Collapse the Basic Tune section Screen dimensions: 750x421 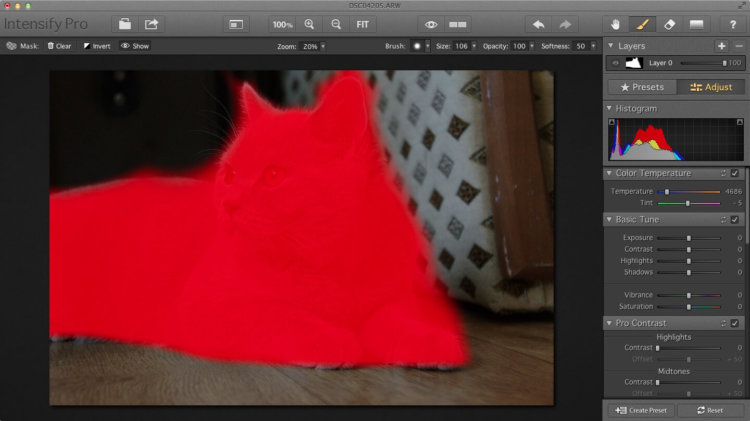click(x=609, y=219)
